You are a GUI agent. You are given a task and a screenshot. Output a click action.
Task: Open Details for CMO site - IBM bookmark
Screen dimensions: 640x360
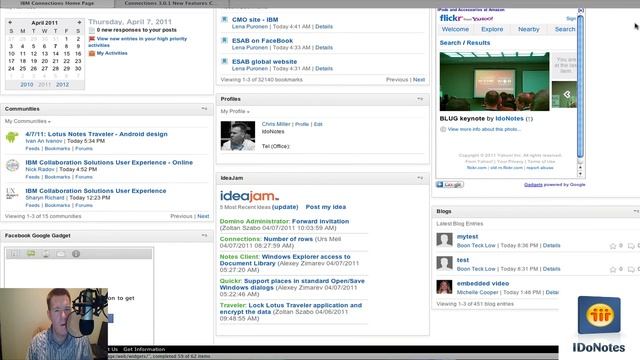click(324, 27)
